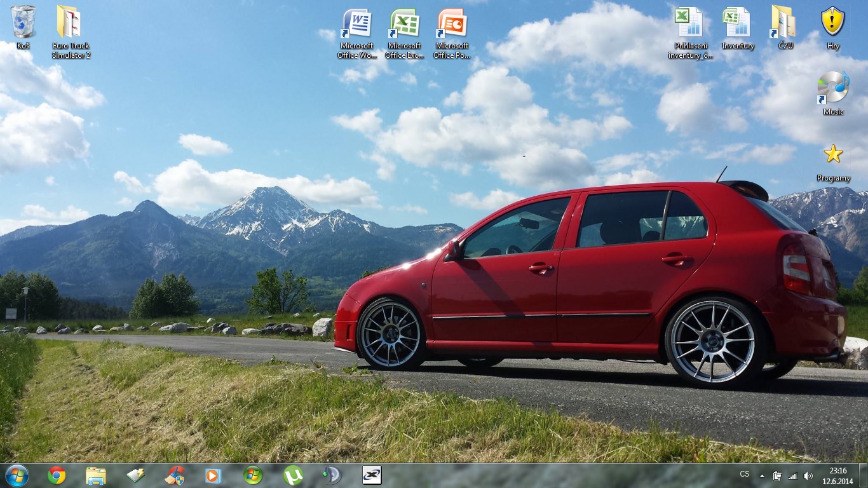This screenshot has width=868, height=488.
Task: Open uTorrent from the taskbar
Action: (x=292, y=475)
